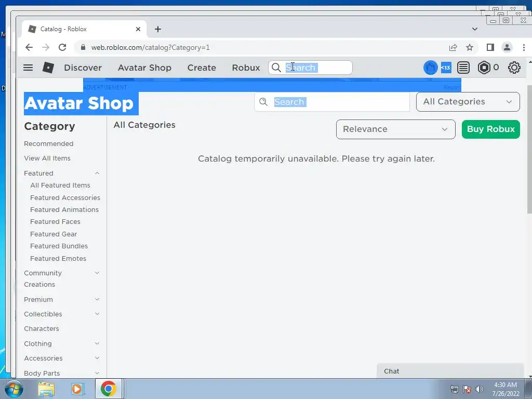Click the under-13 age badge icon
Viewport: 532px width, 399px height.
pos(445,68)
